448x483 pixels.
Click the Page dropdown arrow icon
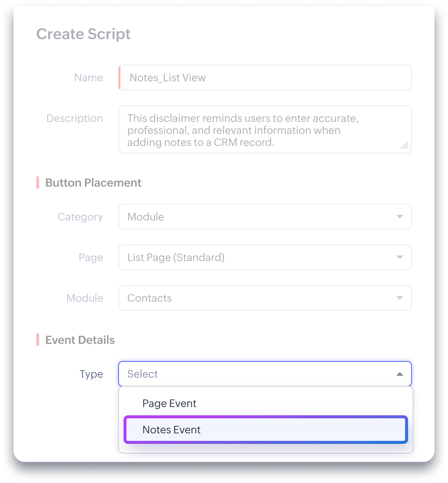(400, 257)
